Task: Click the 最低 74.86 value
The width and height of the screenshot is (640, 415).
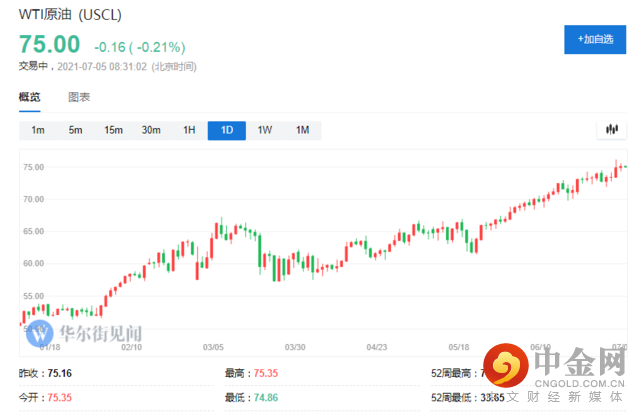Action: pos(266,397)
